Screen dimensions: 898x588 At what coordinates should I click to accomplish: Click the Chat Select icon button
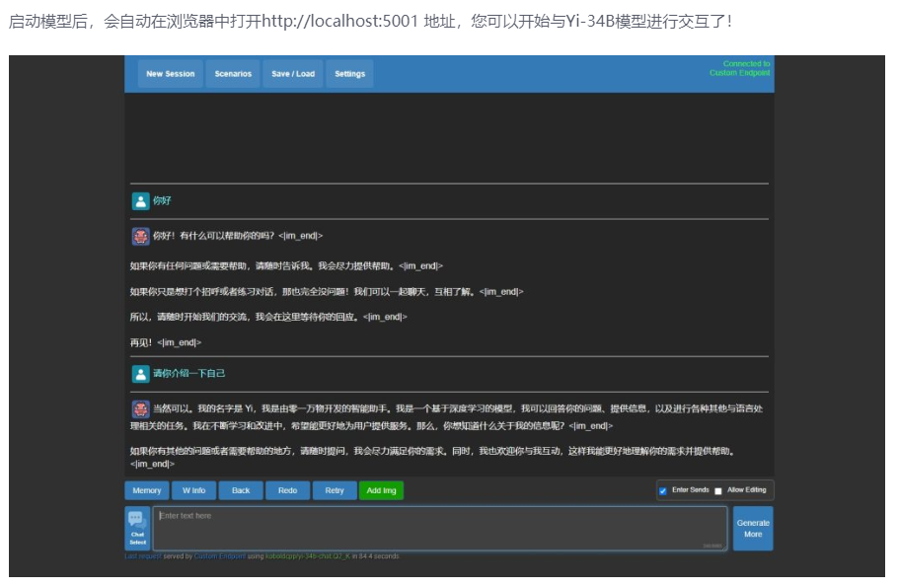(x=137, y=528)
